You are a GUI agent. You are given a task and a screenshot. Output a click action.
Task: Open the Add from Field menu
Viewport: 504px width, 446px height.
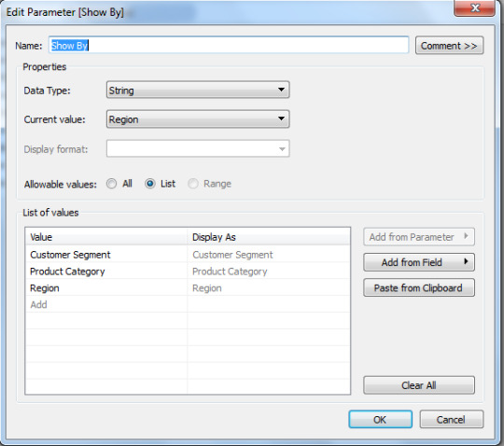[419, 262]
